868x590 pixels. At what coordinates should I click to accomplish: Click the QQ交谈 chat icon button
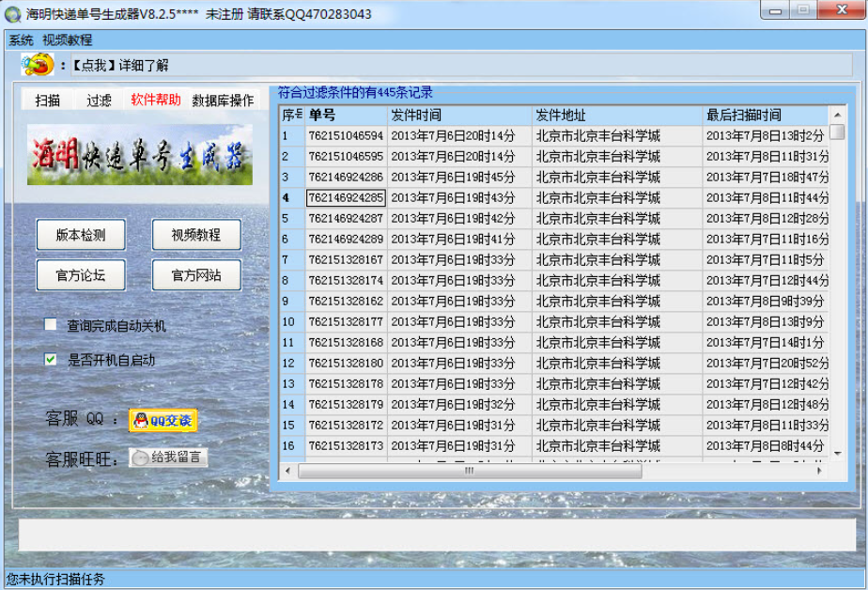tap(163, 421)
